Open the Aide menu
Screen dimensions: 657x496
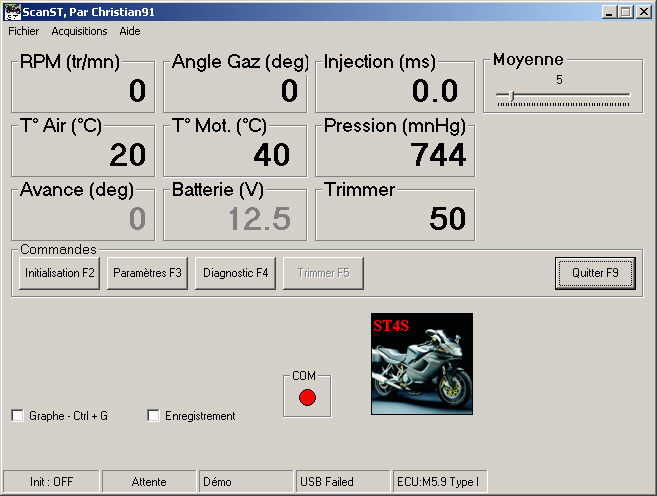tap(130, 31)
